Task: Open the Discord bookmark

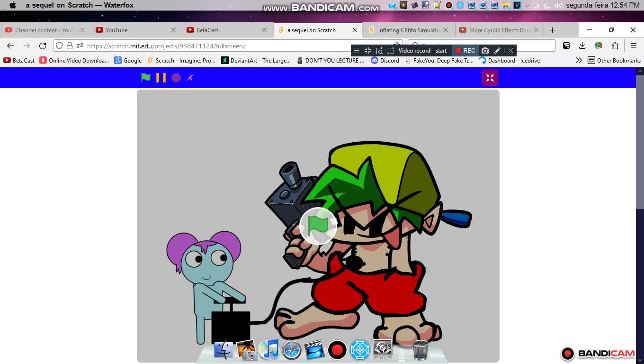Action: pyautogui.click(x=385, y=60)
